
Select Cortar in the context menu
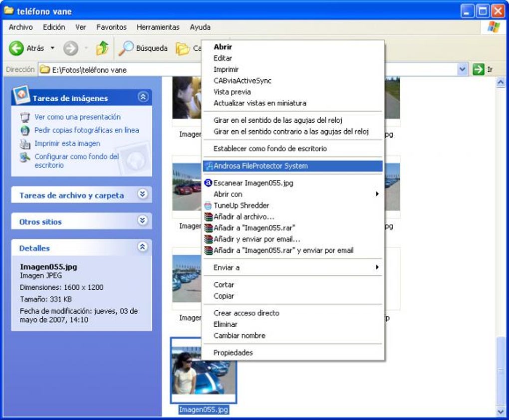(292, 285)
